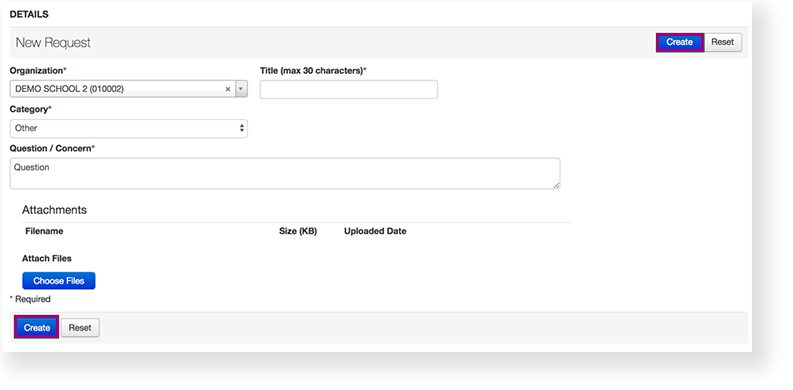The width and height of the screenshot is (793, 390).
Task: Click the top Reset button in the New Request header
Action: (722, 42)
